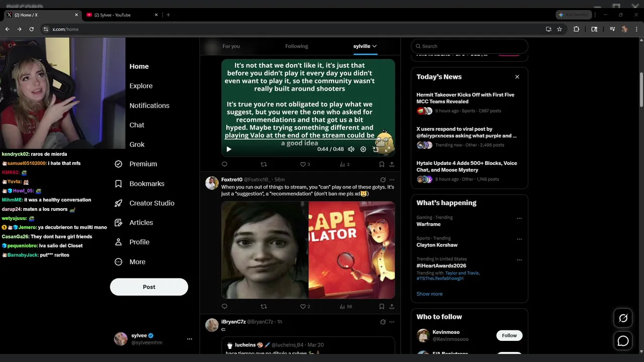This screenshot has height=362, width=644.
Task: Reply to the top video post
Action: point(224,164)
